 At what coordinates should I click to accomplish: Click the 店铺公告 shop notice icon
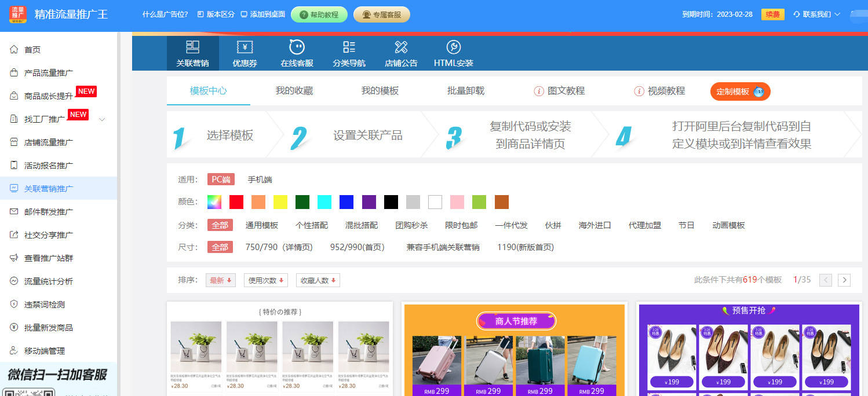point(400,53)
